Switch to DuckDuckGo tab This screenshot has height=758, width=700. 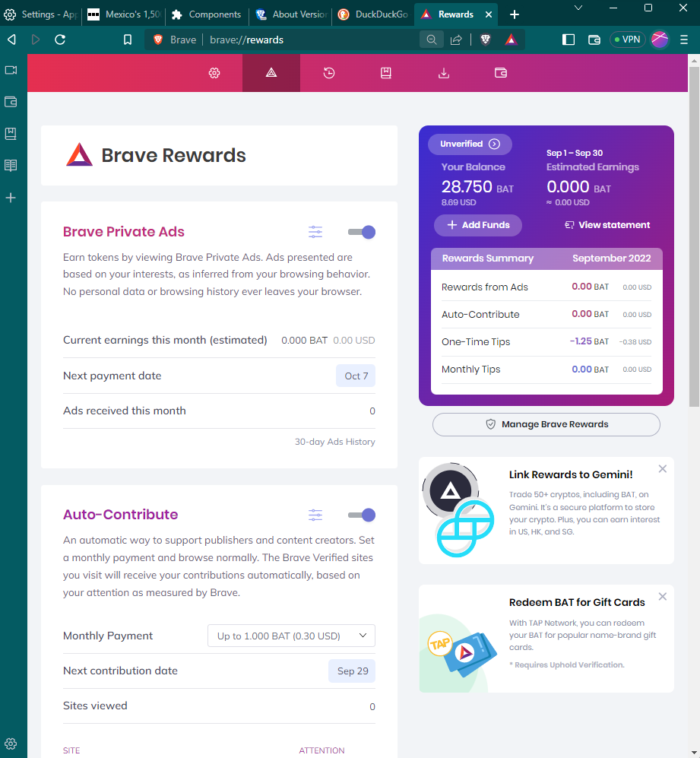coord(373,14)
